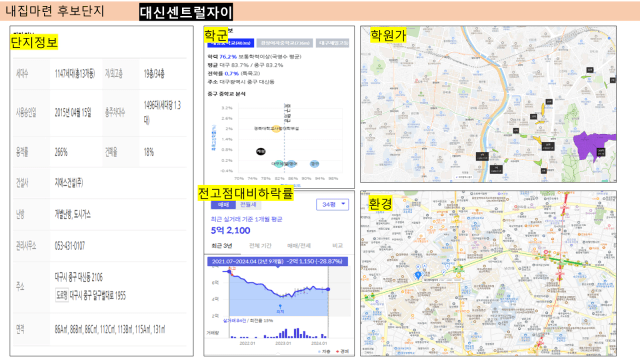
Task: Click the 최저 lowest-price marker on chart
Action: pos(280,309)
